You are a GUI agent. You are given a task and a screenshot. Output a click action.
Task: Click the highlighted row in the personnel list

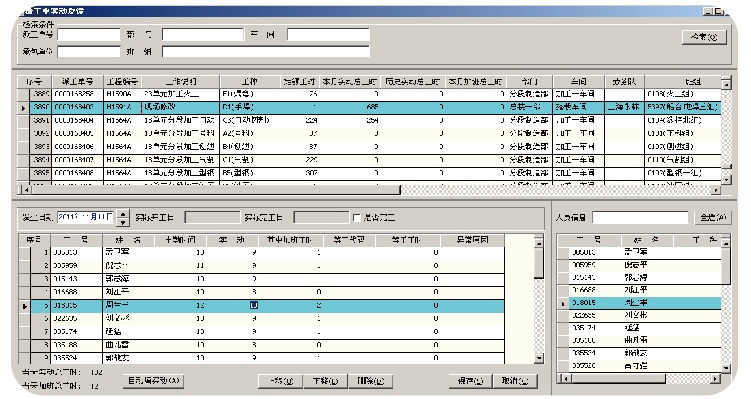point(640,303)
